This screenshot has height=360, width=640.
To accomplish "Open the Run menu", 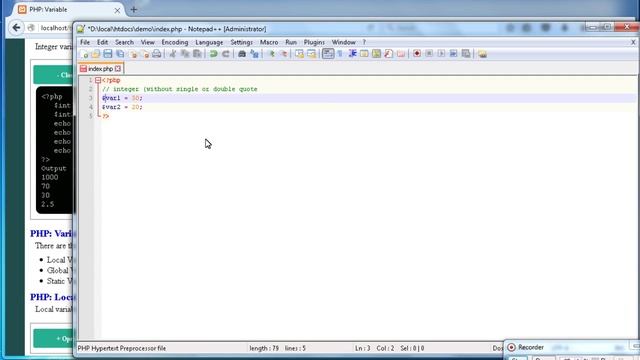I will pyautogui.click(x=291, y=42).
